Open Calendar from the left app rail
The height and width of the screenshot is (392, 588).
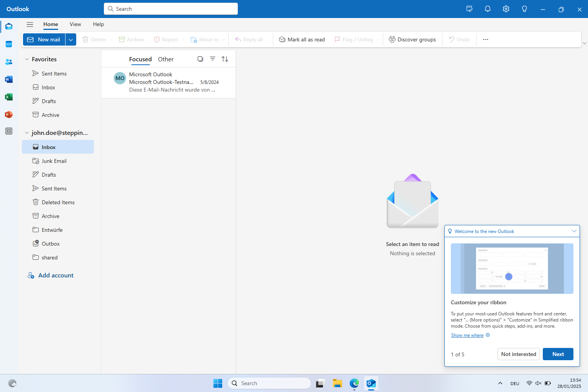pos(9,44)
